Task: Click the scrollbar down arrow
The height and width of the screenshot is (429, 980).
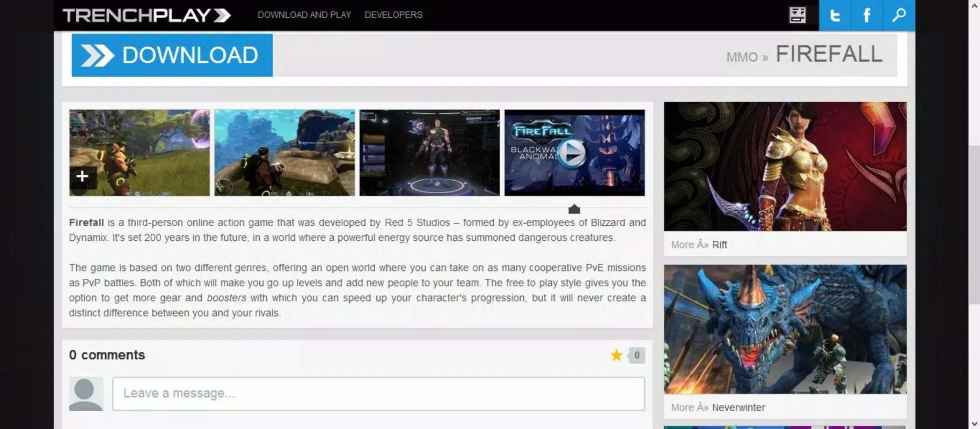Action: pos(975,424)
